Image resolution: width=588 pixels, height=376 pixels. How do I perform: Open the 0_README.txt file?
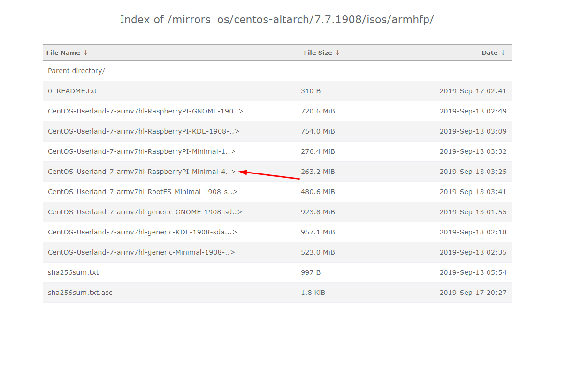(x=72, y=91)
